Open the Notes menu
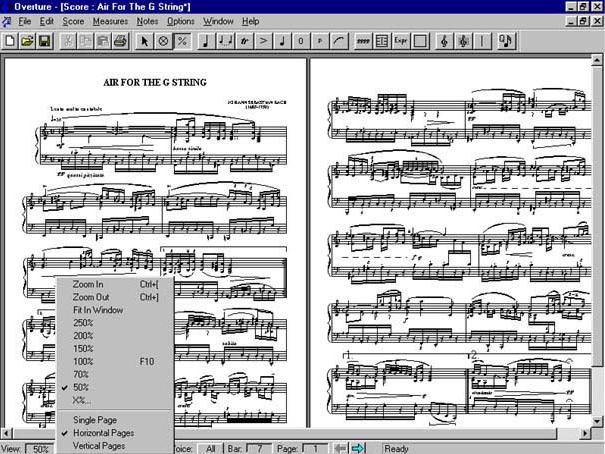 pos(147,21)
